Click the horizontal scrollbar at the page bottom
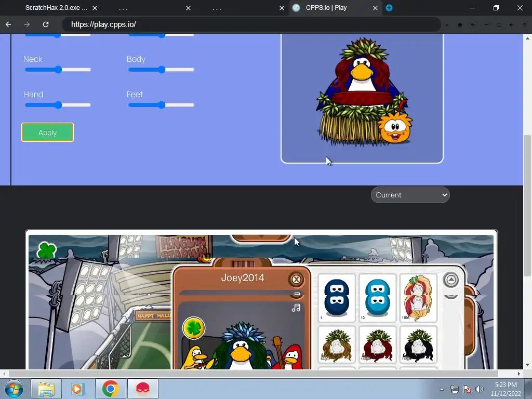The width and height of the screenshot is (532, 399). (254, 374)
